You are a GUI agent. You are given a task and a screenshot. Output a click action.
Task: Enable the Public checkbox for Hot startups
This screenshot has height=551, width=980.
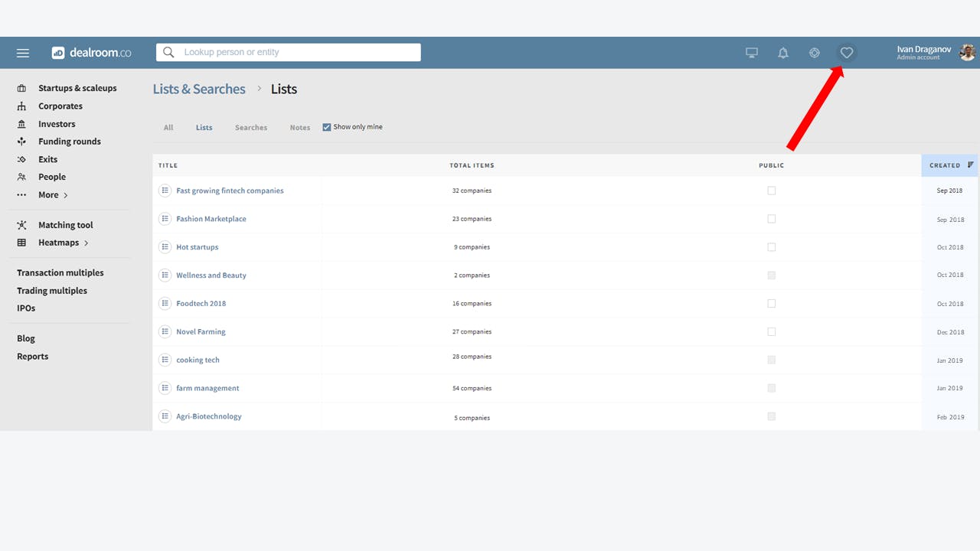coord(771,246)
